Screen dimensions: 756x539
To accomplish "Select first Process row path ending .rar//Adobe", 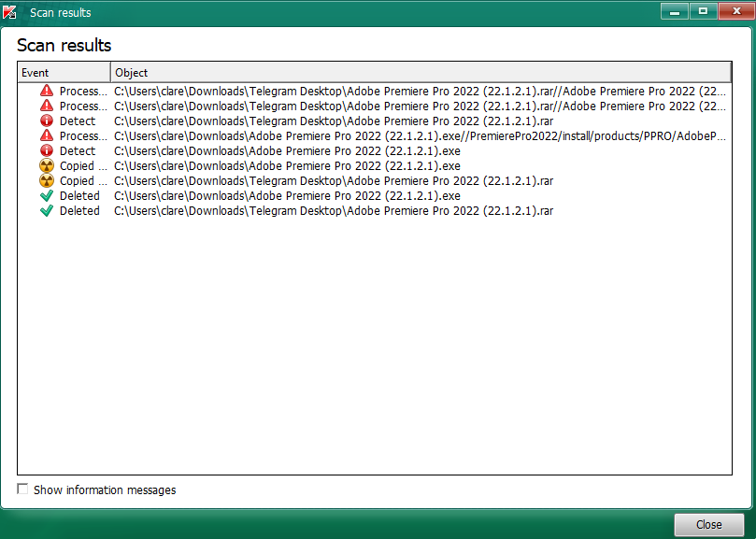I will tap(420, 92).
